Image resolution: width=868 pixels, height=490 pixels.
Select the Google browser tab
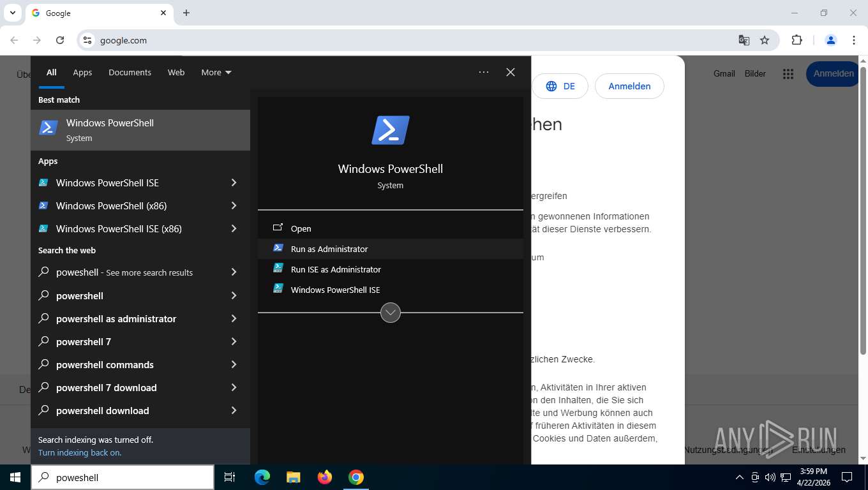[99, 13]
